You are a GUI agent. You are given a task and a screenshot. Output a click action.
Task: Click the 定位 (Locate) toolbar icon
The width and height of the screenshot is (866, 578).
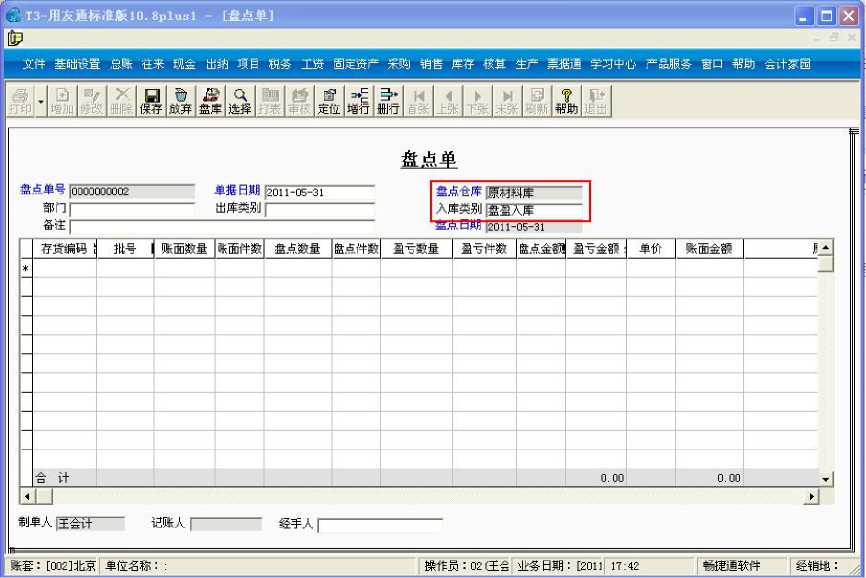pyautogui.click(x=329, y=101)
